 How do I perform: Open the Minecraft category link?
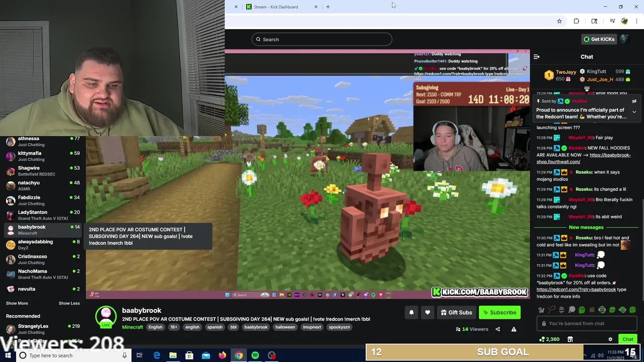coord(132,327)
